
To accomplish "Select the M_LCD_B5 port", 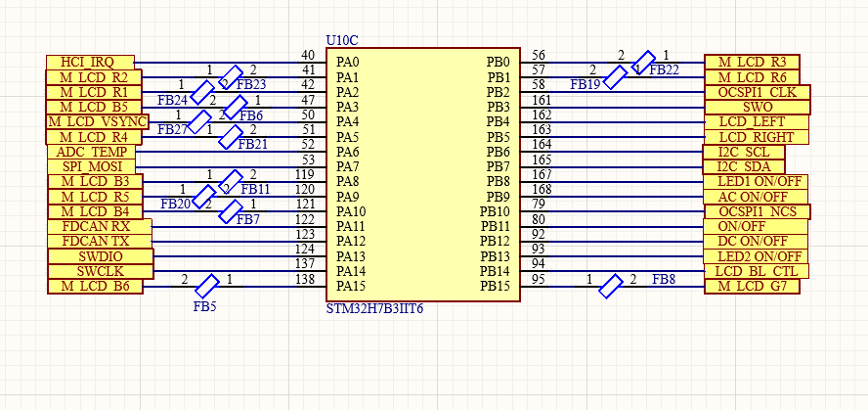I will [94, 107].
